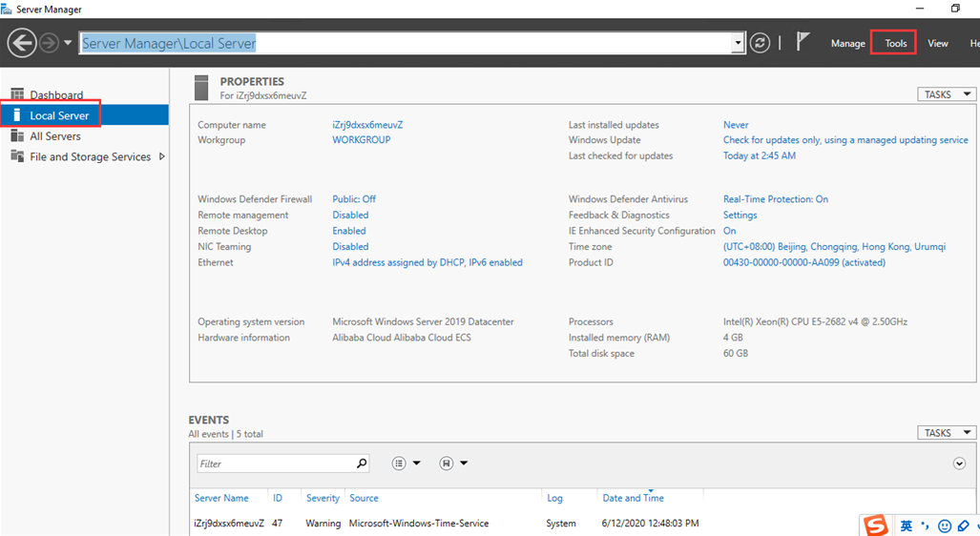Click Operating system version Windows Server 2019 text

(x=423, y=321)
